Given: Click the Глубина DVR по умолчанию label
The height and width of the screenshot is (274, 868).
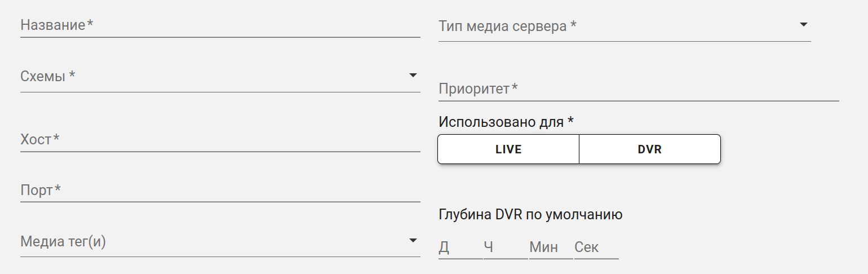Looking at the screenshot, I should (530, 215).
